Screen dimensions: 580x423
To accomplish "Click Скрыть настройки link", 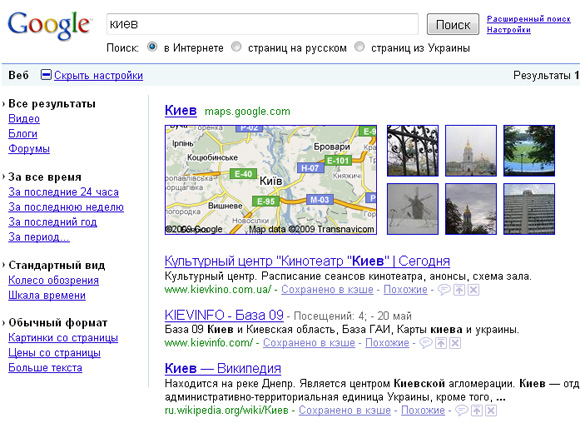I will click(98, 75).
